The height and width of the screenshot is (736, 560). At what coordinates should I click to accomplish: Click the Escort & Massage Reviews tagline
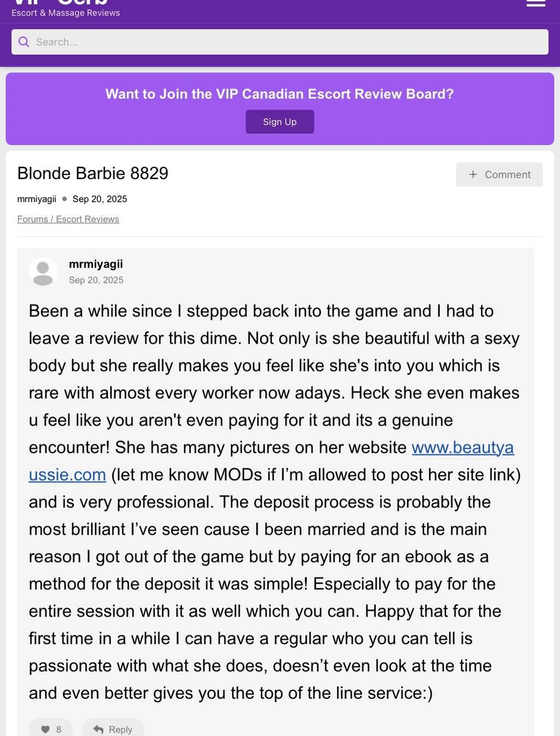[66, 13]
